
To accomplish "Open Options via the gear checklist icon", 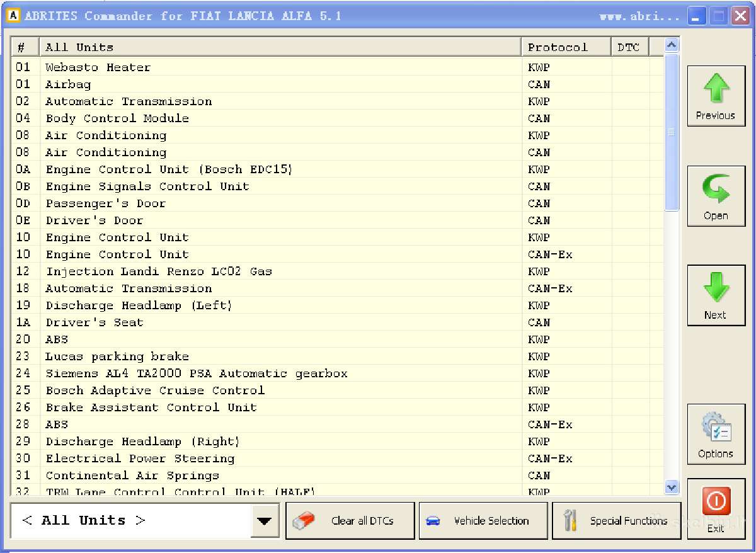I will 716,428.
